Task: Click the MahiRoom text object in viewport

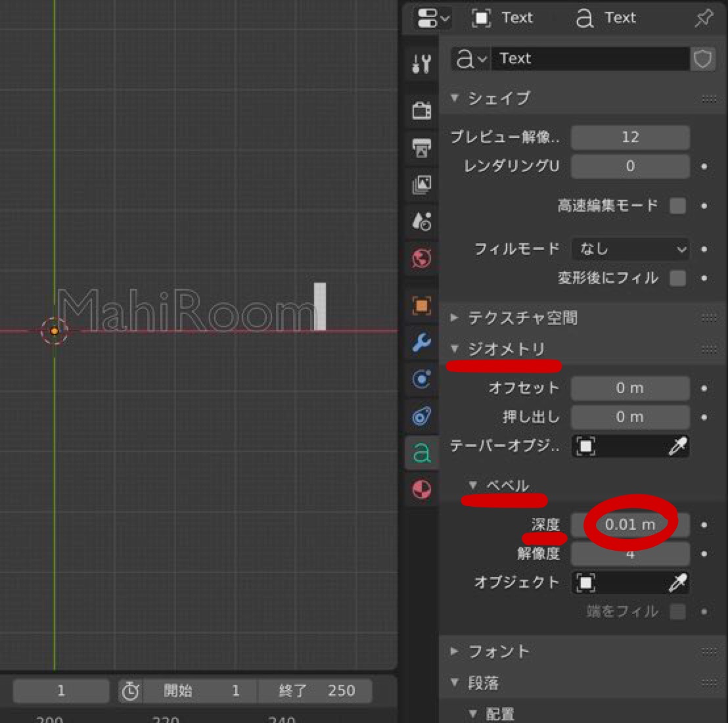Action: coord(186,310)
